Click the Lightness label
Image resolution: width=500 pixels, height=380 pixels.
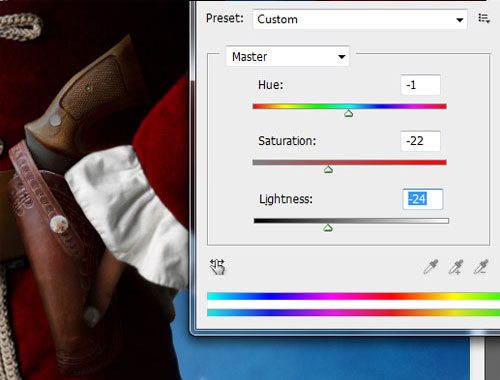[286, 199]
